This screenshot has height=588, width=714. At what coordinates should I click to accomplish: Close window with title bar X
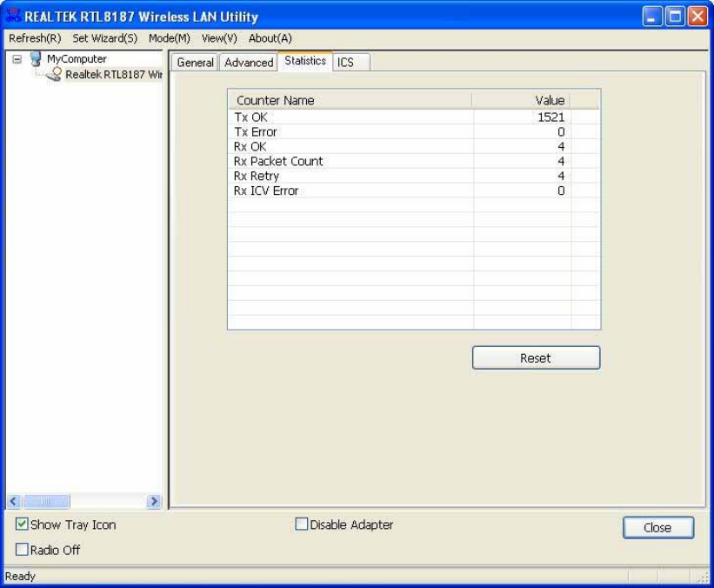point(697,17)
